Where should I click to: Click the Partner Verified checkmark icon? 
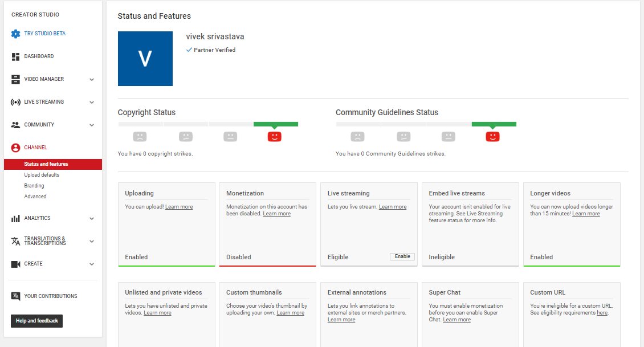[189, 50]
